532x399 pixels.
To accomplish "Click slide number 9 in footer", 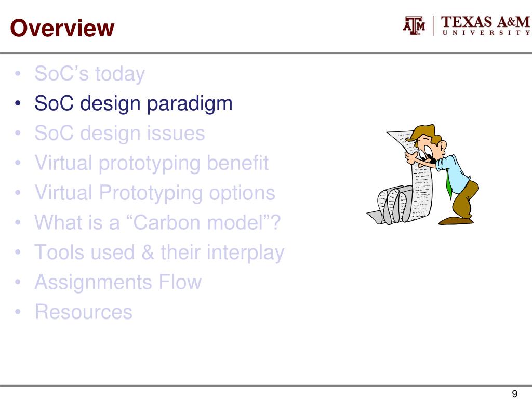I will (x=514, y=393).
